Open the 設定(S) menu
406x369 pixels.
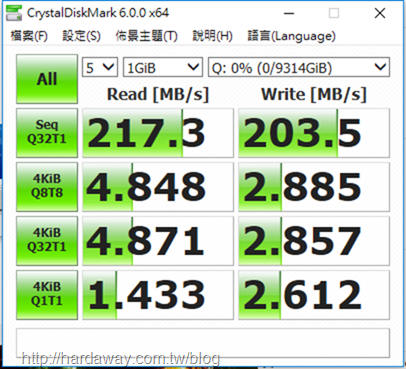pyautogui.click(x=81, y=36)
